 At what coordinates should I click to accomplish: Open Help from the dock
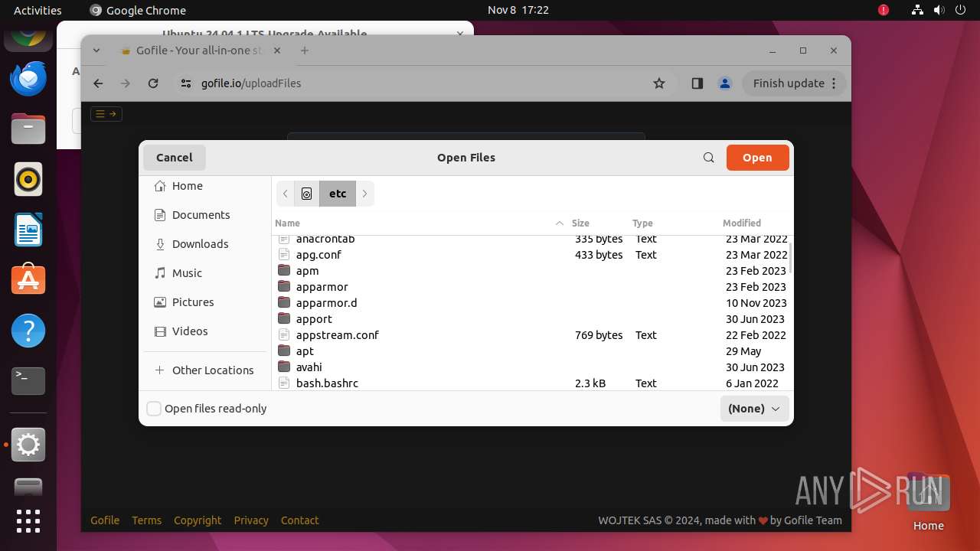pos(28,331)
